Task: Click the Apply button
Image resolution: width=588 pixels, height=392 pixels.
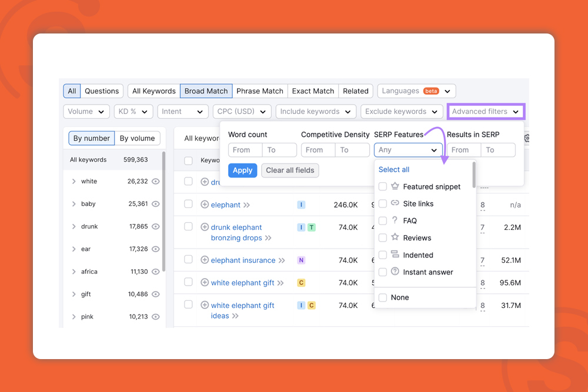Action: [x=243, y=170]
